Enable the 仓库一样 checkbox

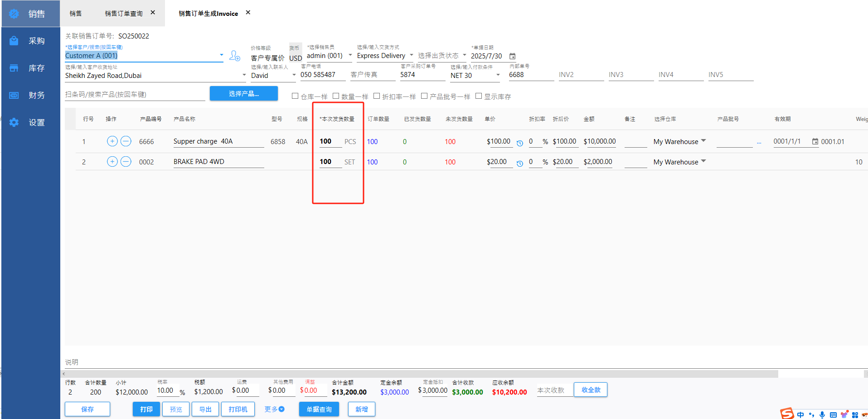coord(295,96)
